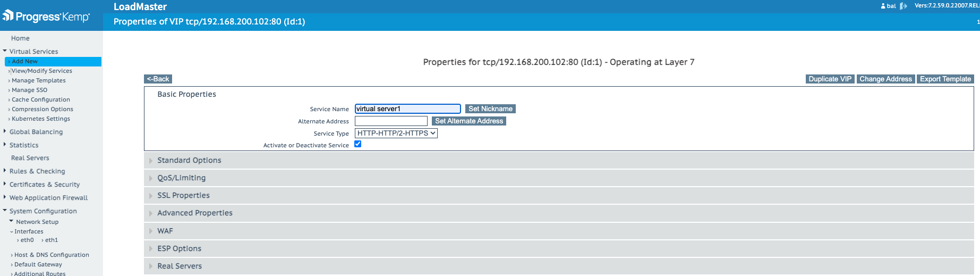Open Home in the sidebar menu
Viewport: 980px width, 276px height.
tap(20, 38)
